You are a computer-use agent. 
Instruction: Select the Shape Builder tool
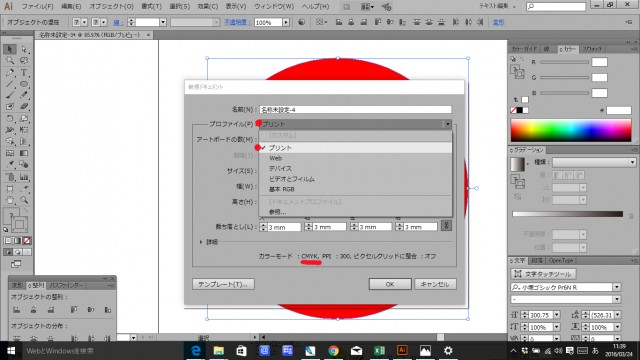coord(10,141)
